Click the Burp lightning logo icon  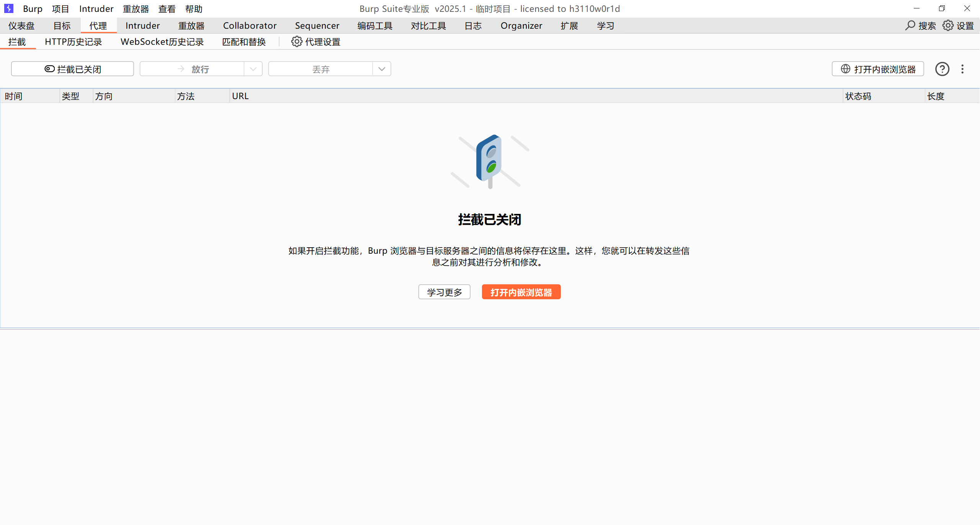click(8, 8)
